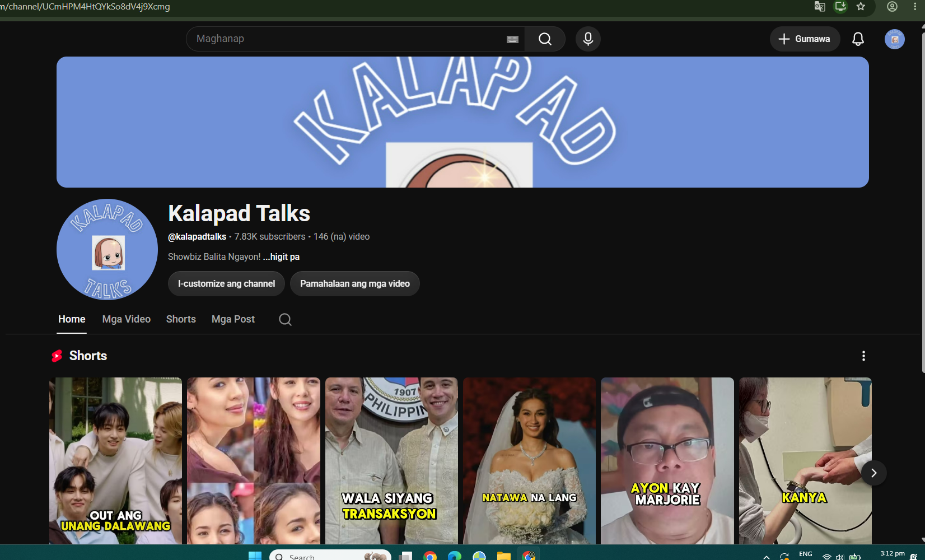Screen dimensions: 925x560
Task: Open YouTube notifications bell
Action: [x=858, y=39]
